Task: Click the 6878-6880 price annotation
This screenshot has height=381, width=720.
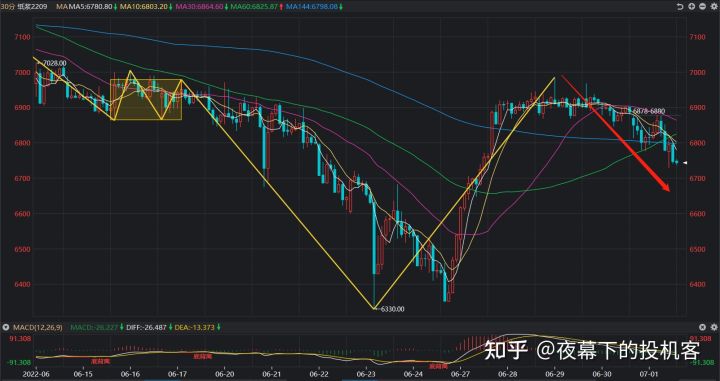Action: pos(648,111)
